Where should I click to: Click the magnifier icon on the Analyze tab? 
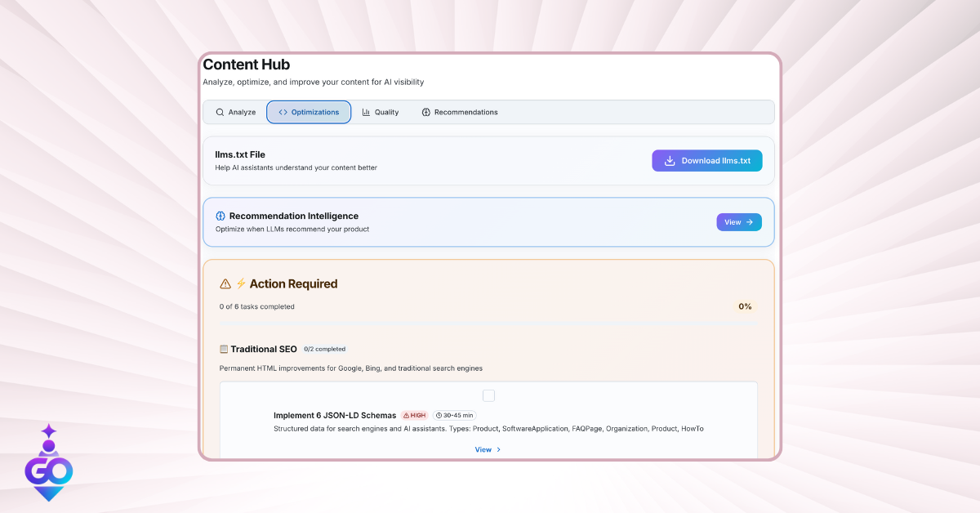(x=220, y=112)
